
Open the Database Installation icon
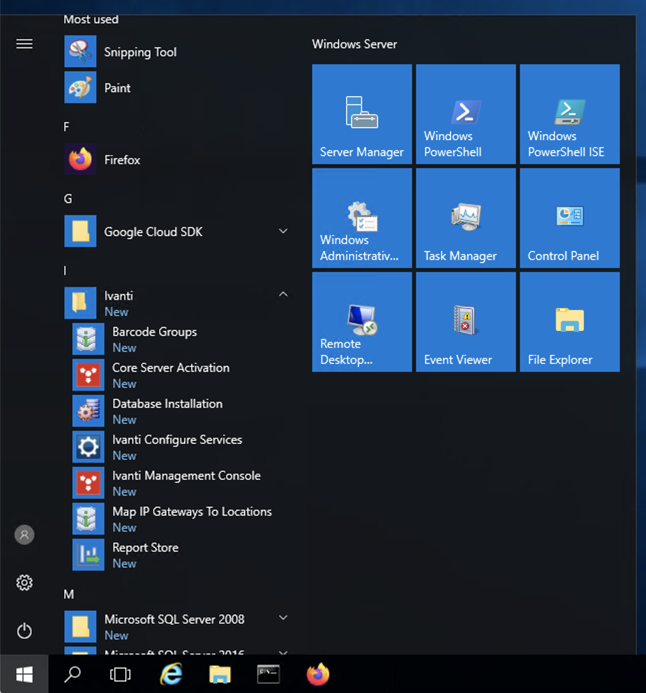click(x=88, y=411)
